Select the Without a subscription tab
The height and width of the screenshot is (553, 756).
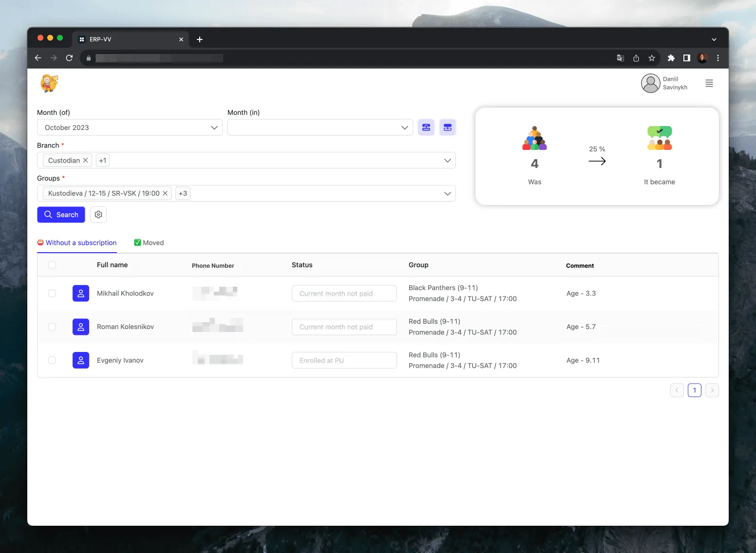77,242
